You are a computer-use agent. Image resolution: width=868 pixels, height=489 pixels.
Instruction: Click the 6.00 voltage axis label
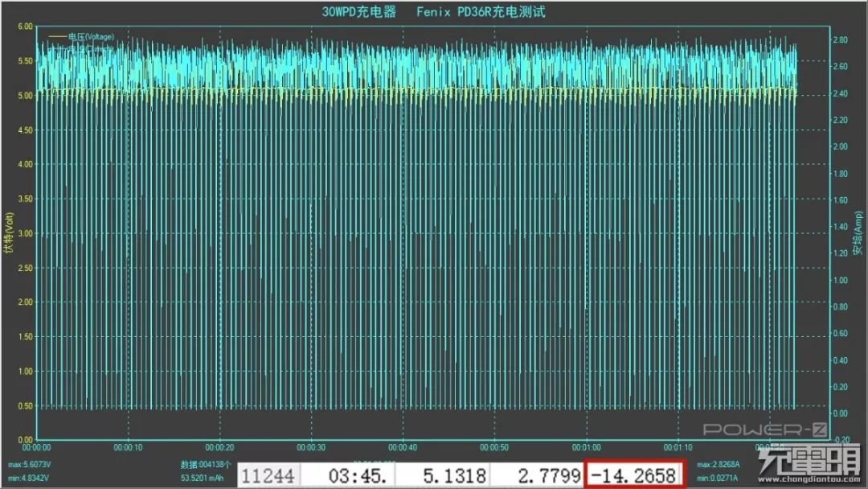(26, 27)
